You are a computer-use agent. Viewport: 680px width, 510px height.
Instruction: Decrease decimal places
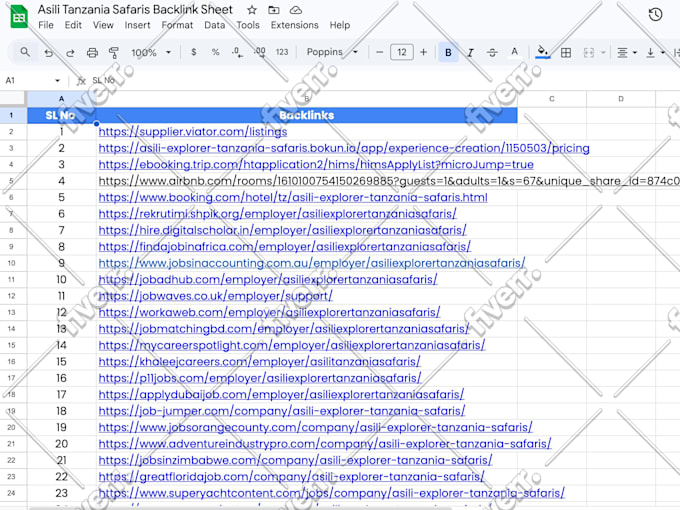pos(237,52)
